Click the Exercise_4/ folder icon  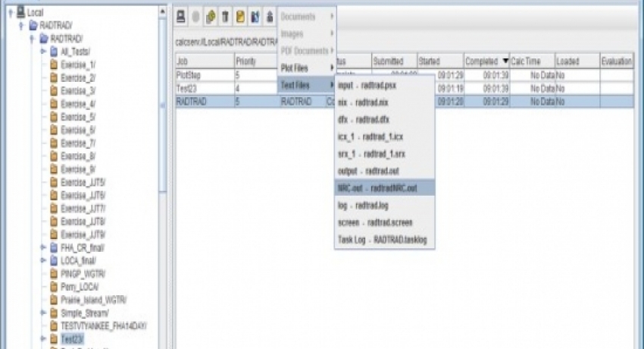pos(54,104)
